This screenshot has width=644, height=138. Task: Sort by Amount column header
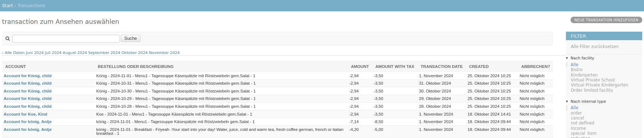pyautogui.click(x=360, y=67)
